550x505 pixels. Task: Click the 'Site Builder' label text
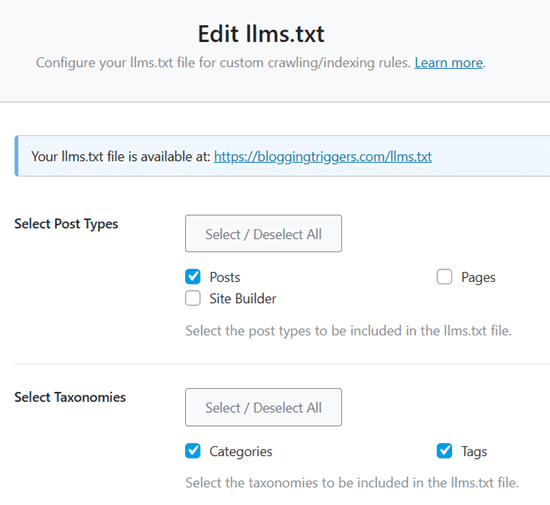(243, 299)
